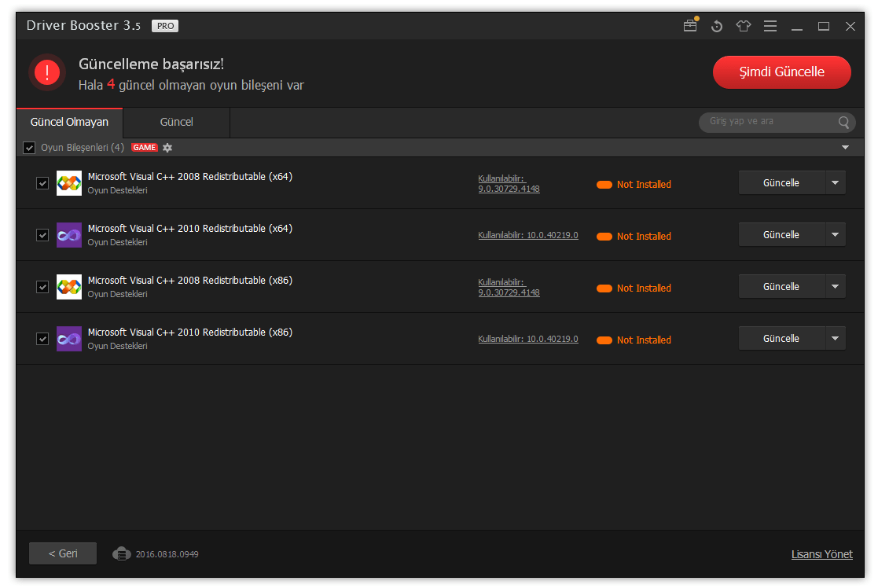Image resolution: width=878 pixels, height=588 pixels.
Task: Click the PRO edition badge
Action: (165, 26)
